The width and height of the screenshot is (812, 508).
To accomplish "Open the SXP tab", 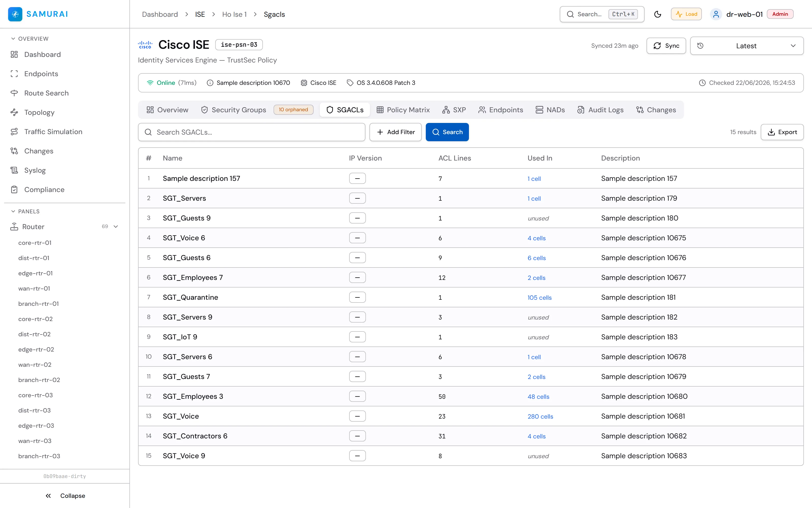I will [454, 110].
